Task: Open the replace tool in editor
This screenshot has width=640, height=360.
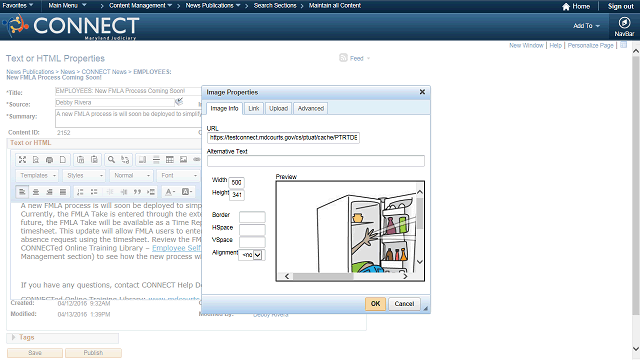Action: [x=125, y=160]
